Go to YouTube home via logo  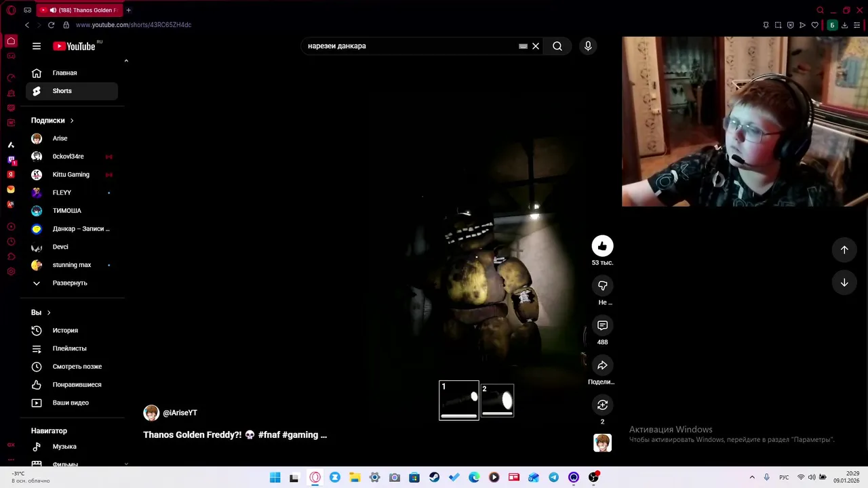tap(75, 46)
